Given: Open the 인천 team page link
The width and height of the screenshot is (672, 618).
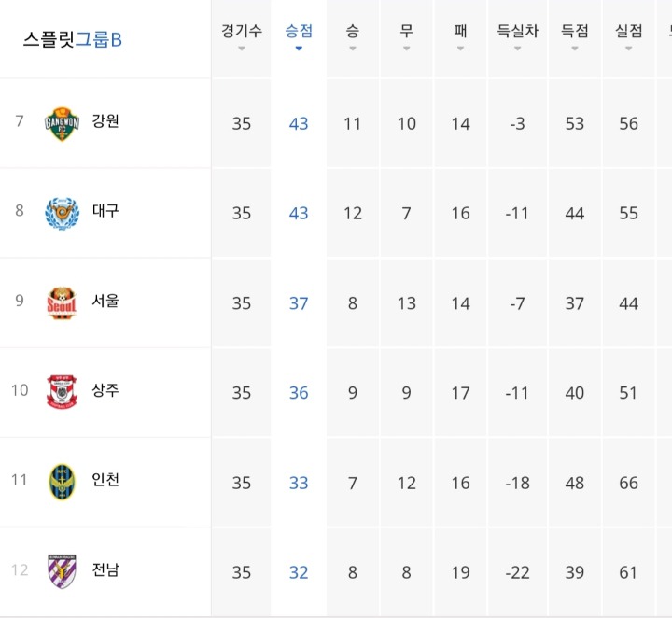Looking at the screenshot, I should (x=105, y=480).
